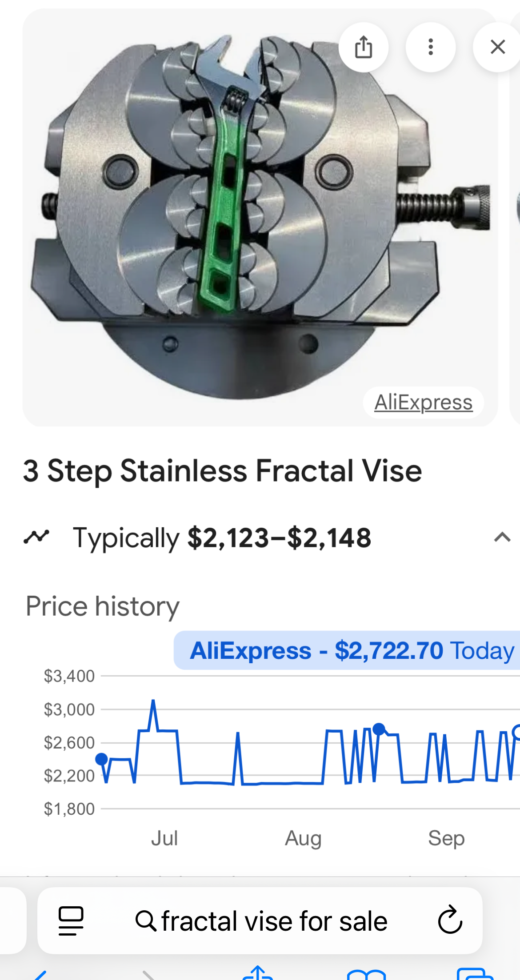Close the product details panel
The height and width of the screenshot is (980, 520).
tap(497, 47)
